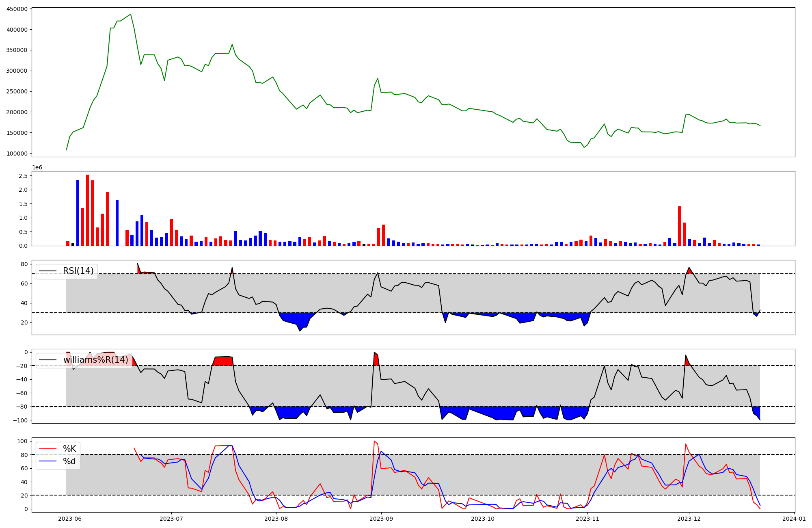The image size is (812, 528).
Task: Click the 2023-11 x-axis tick label
Action: coord(587,519)
